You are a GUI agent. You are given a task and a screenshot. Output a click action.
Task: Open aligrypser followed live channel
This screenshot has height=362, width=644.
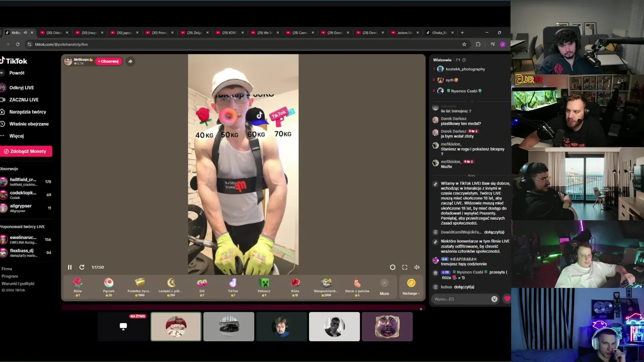(x=26, y=208)
